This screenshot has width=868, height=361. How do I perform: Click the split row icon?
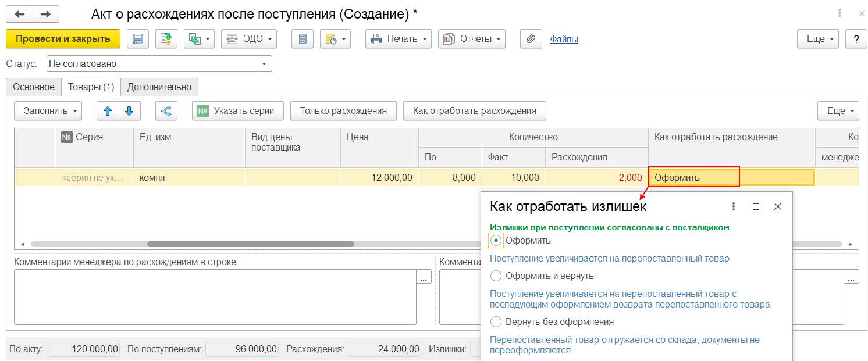tap(166, 110)
